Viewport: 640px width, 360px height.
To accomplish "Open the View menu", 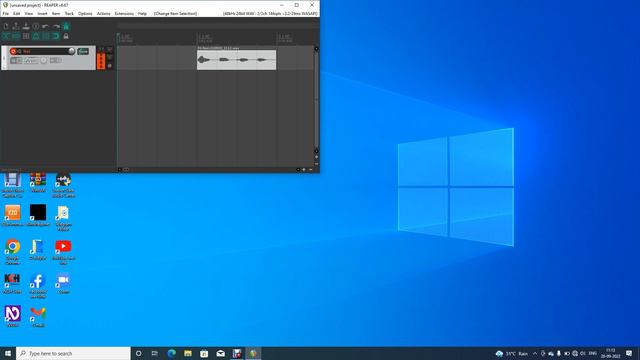I will tap(29, 13).
